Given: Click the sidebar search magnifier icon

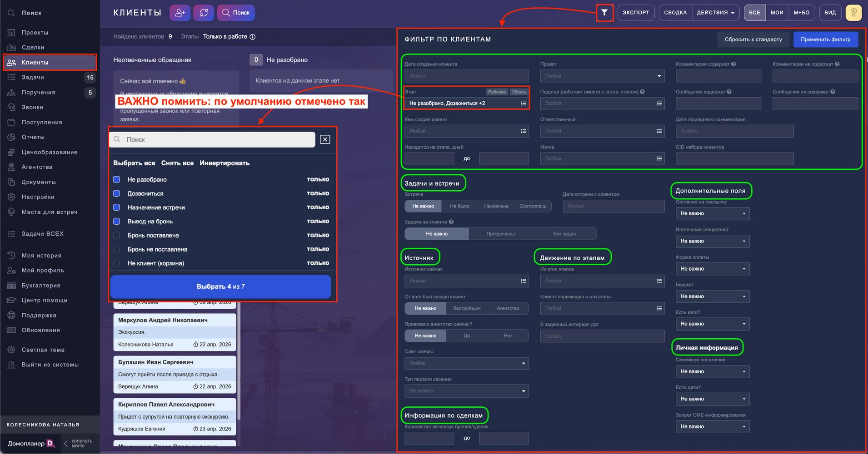Looking at the screenshot, I should pyautogui.click(x=11, y=13).
